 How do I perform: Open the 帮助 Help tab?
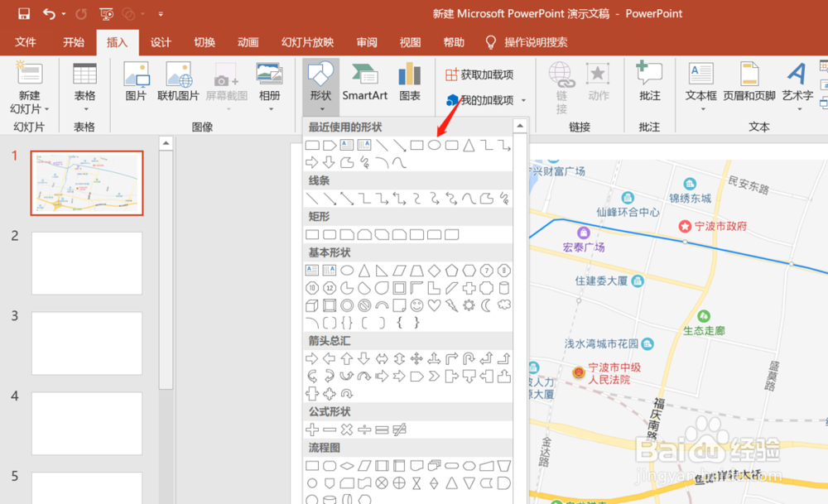click(x=454, y=42)
